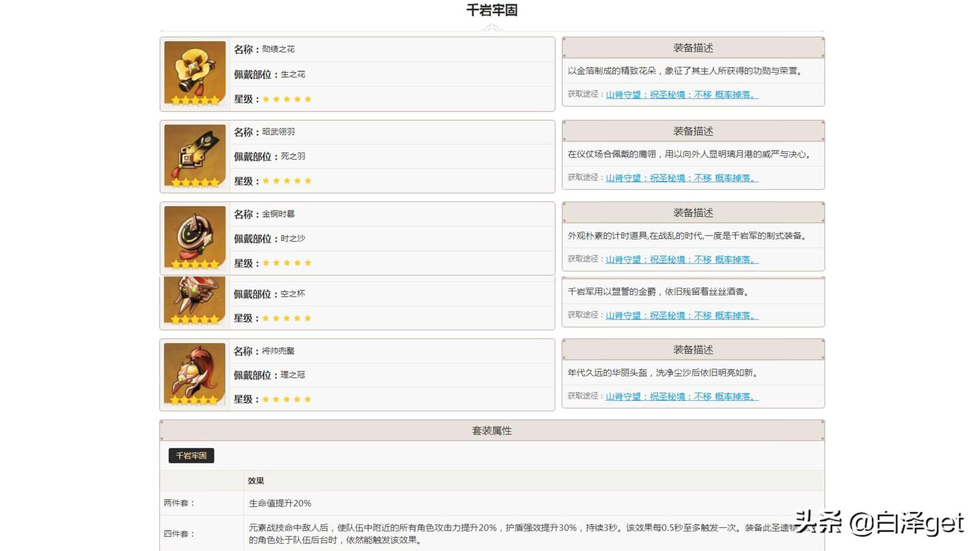Click the 效果 column header
Screen dimensions: 980x551
pos(256,481)
